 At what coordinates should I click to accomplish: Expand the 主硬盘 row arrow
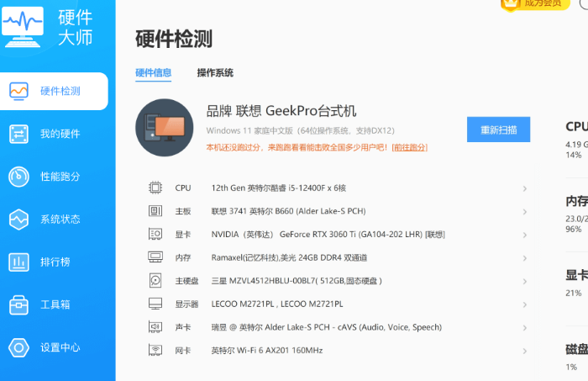(524, 281)
